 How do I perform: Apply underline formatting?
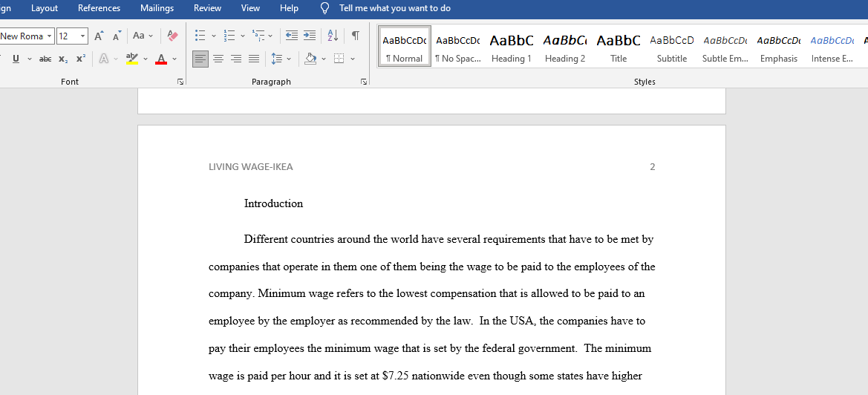16,59
